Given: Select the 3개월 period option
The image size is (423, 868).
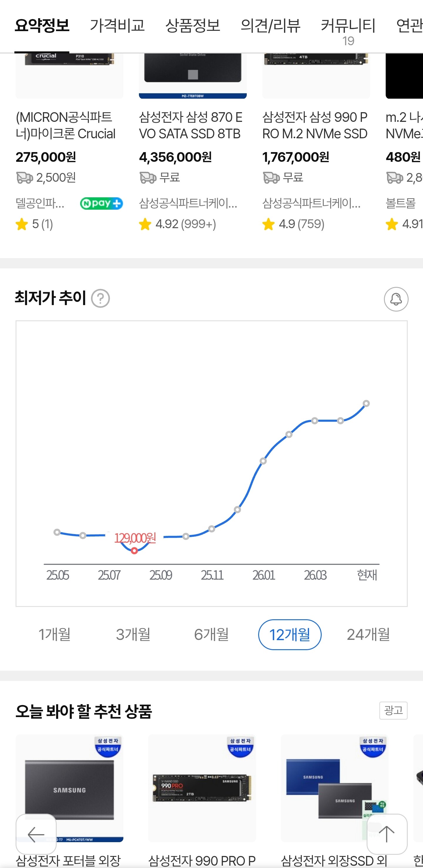Looking at the screenshot, I should [133, 635].
